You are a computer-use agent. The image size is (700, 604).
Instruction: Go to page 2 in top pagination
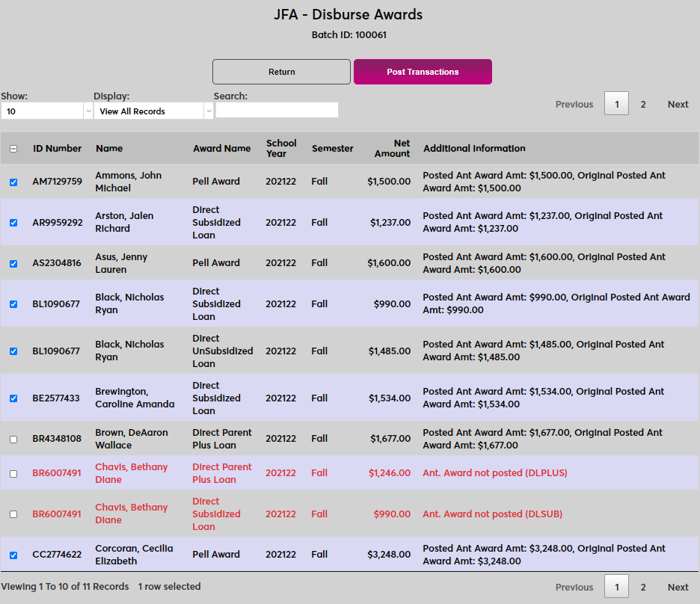[x=643, y=105]
